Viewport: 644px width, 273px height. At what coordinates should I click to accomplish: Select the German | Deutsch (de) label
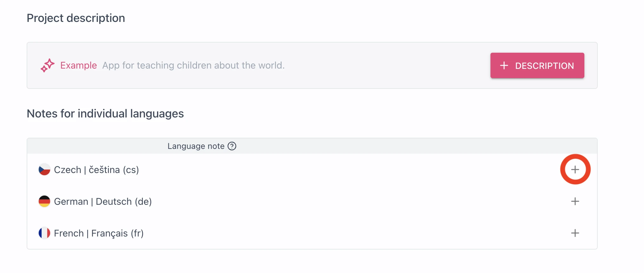103,202
